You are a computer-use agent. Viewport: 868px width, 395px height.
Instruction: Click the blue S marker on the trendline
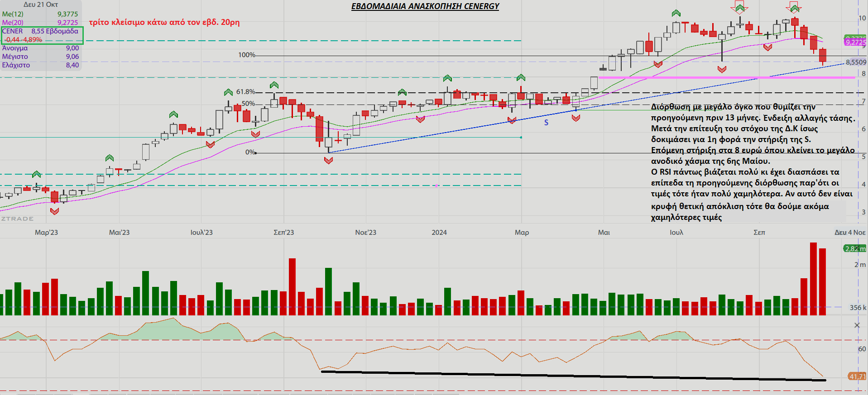point(546,123)
